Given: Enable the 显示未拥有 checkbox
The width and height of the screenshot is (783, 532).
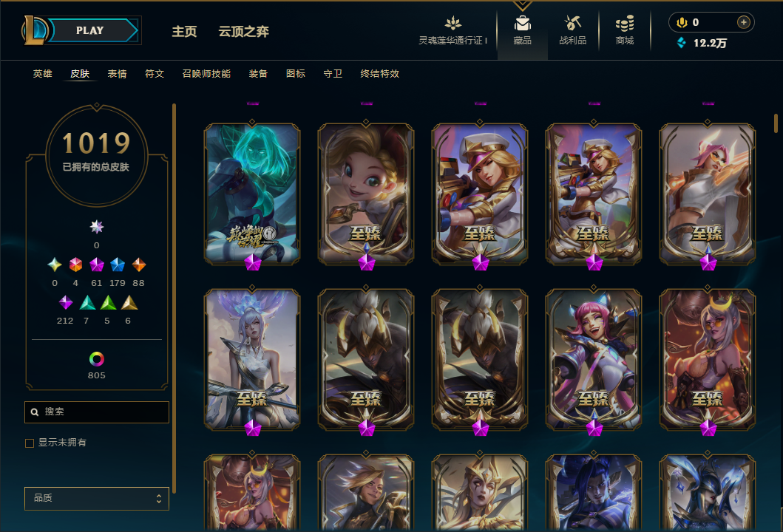Looking at the screenshot, I should tap(30, 443).
